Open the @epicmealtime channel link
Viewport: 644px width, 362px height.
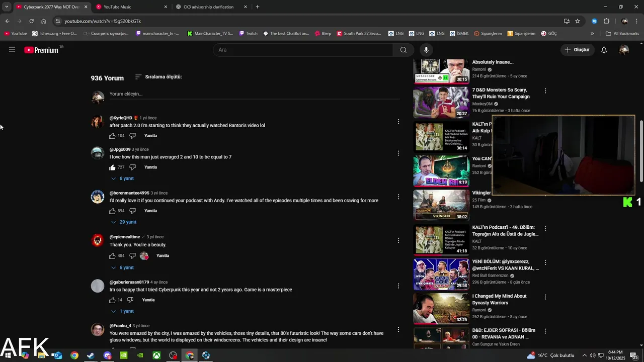click(x=125, y=237)
